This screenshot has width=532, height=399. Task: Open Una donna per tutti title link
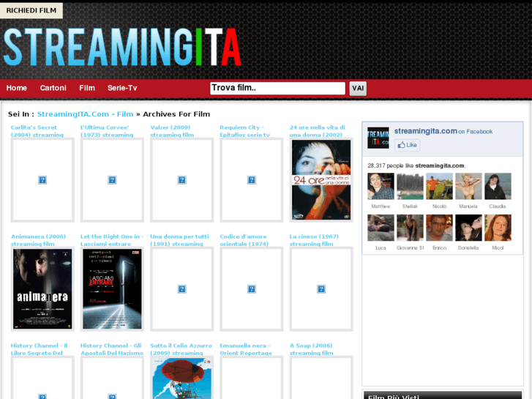179,240
